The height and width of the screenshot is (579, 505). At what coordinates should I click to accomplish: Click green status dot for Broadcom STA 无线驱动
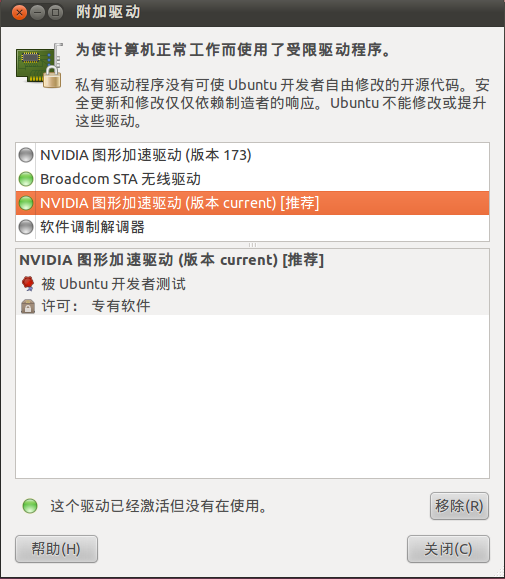click(x=26, y=179)
